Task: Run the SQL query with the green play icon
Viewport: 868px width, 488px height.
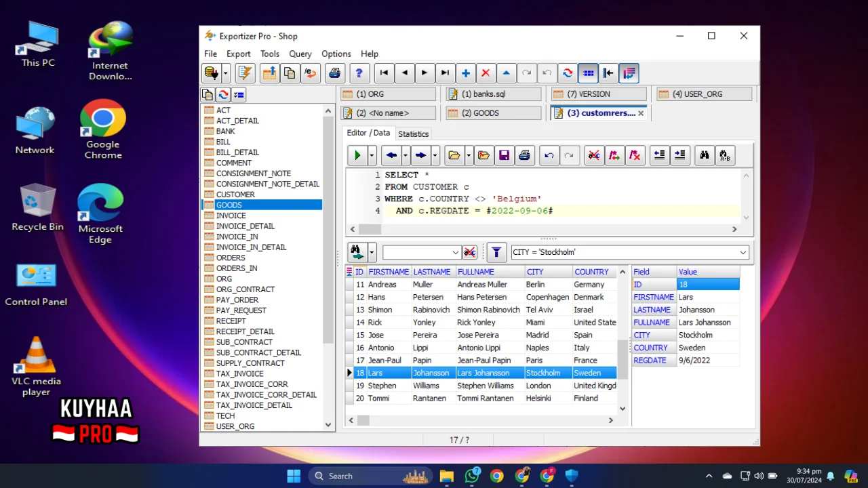Action: 357,155
